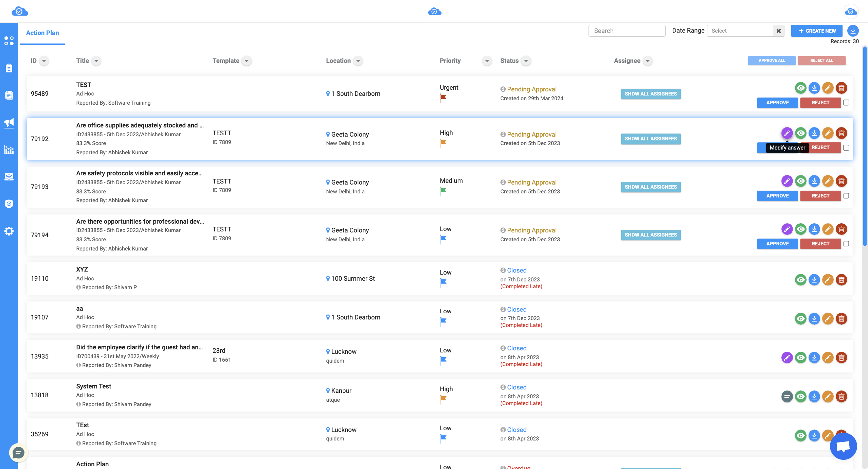Approve action plan 79194
The image size is (868, 469).
pyautogui.click(x=777, y=244)
